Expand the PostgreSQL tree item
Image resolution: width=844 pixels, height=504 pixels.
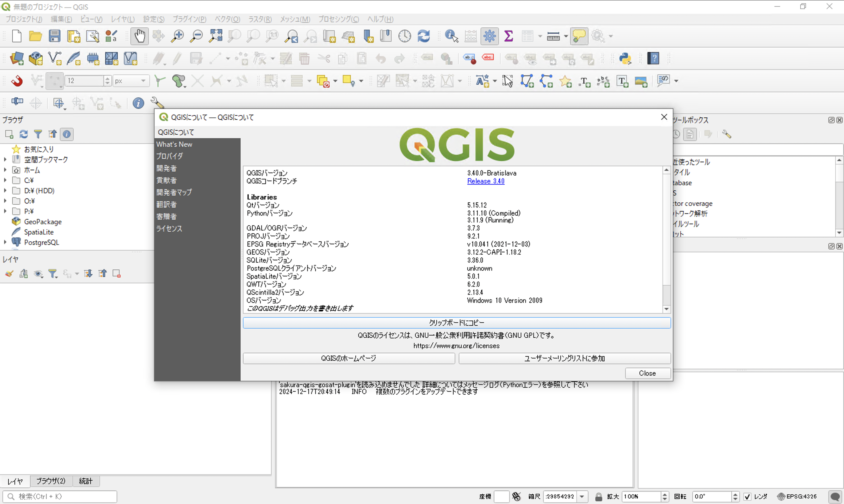click(5, 243)
